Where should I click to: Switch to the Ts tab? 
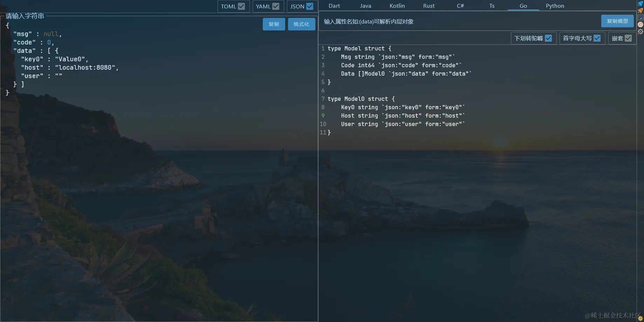pyautogui.click(x=492, y=6)
